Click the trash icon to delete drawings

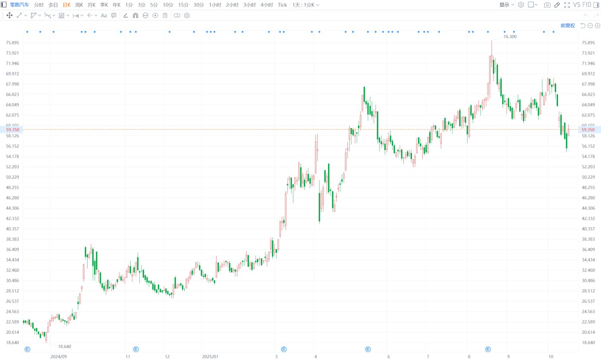tap(165, 16)
